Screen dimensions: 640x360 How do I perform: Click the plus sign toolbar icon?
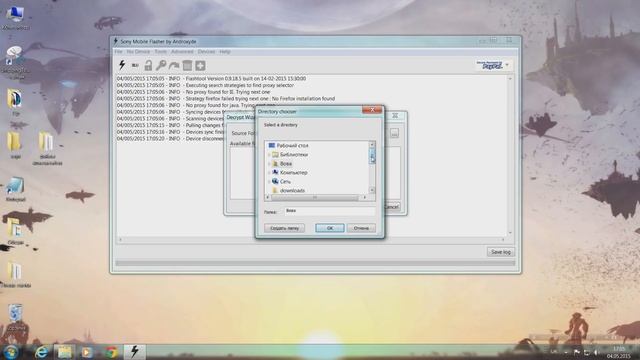(x=200, y=65)
